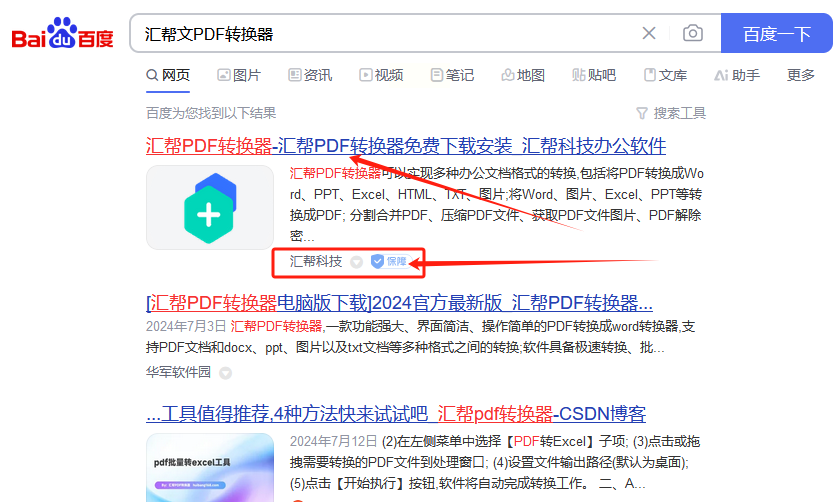Expand the dropdown arrow beside 华军软件园

pos(226,373)
